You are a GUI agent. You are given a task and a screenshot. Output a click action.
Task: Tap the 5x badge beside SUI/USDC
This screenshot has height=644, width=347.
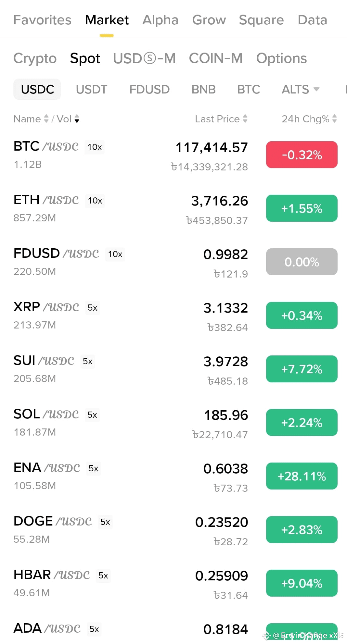click(x=88, y=361)
